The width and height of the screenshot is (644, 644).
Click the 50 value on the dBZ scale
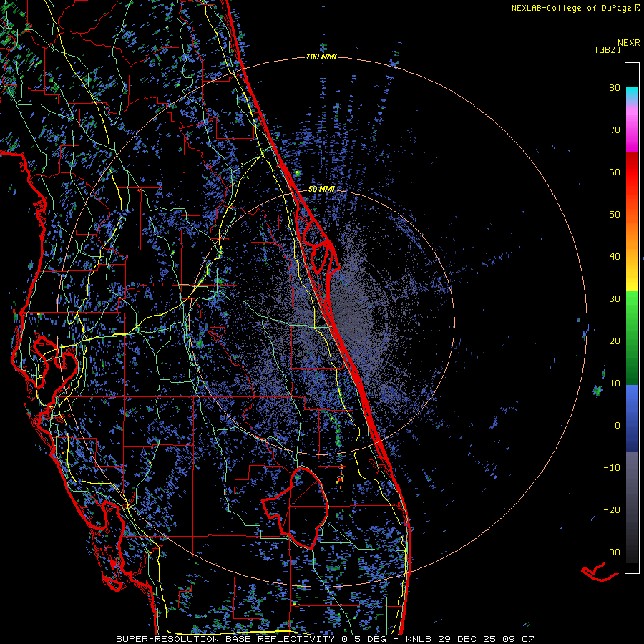pos(615,215)
